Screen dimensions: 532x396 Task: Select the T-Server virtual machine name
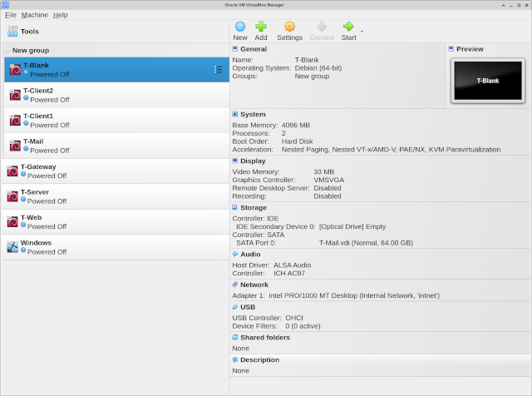coord(35,192)
